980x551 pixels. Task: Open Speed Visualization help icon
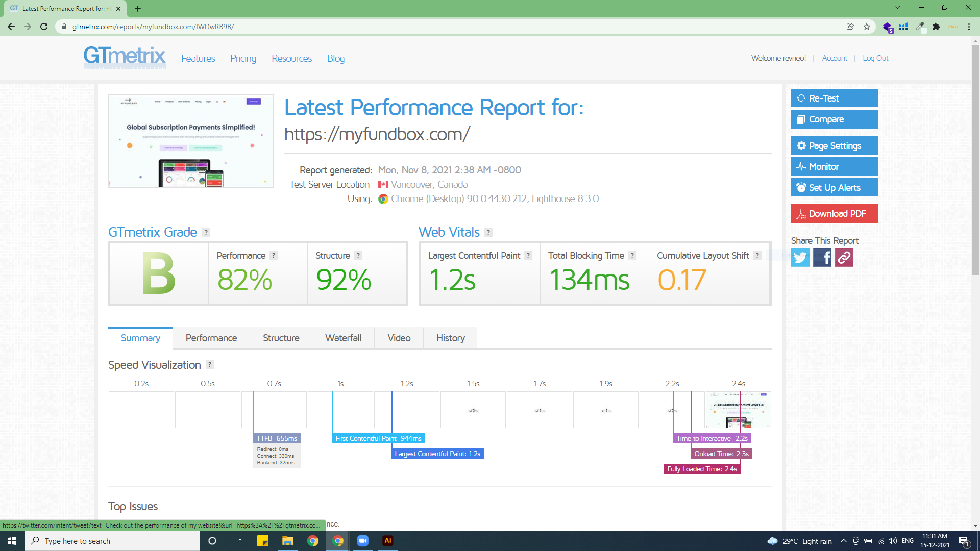tap(210, 364)
